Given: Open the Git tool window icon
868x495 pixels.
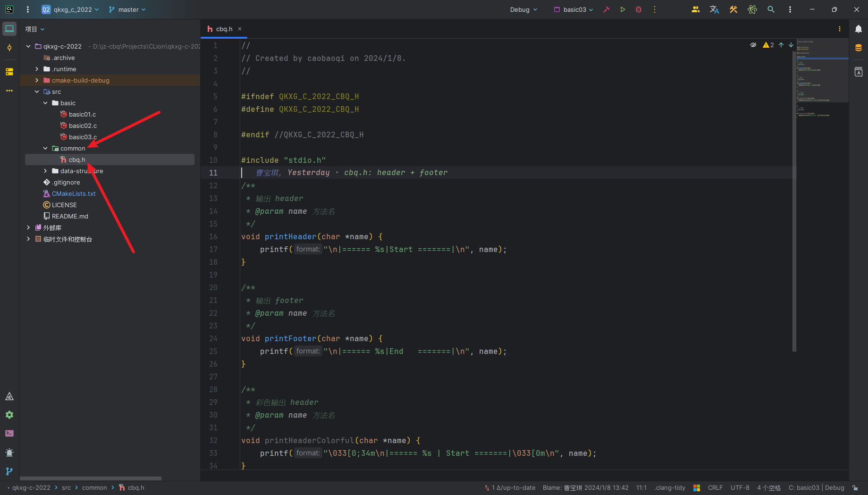Looking at the screenshot, I should coord(9,471).
